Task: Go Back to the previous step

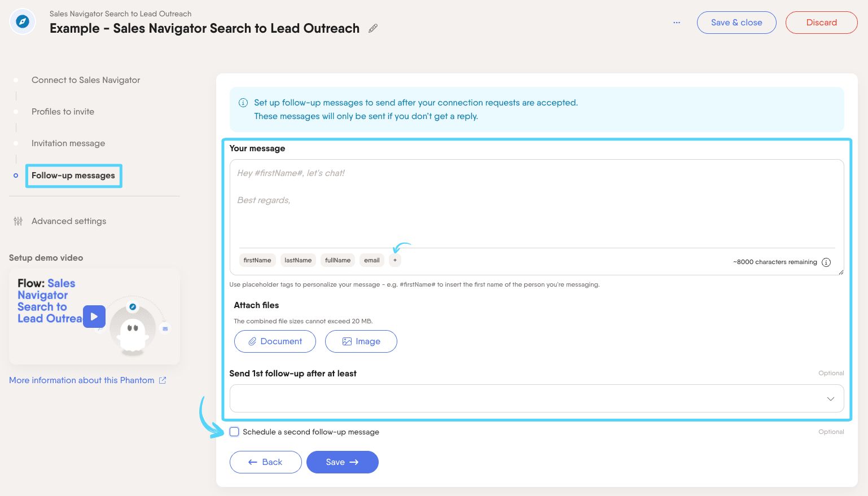Action: [266, 462]
